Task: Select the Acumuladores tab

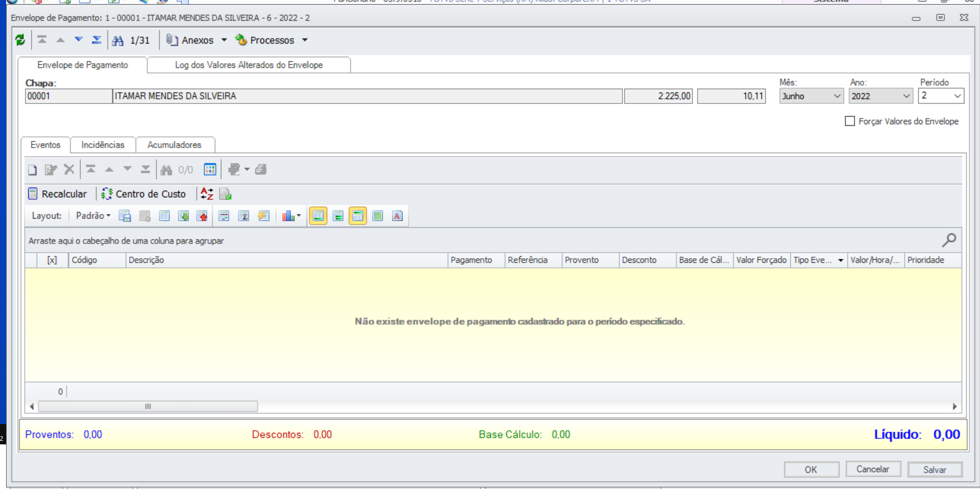Action: [x=174, y=145]
